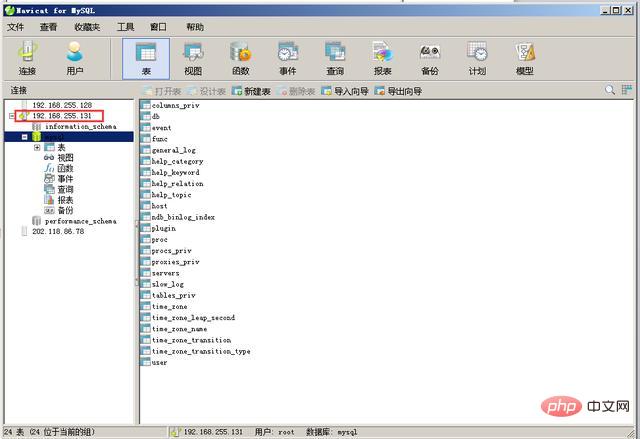Screen dimensions: 640x439
Task: Open the 文件 (File) menu
Action: (16, 27)
